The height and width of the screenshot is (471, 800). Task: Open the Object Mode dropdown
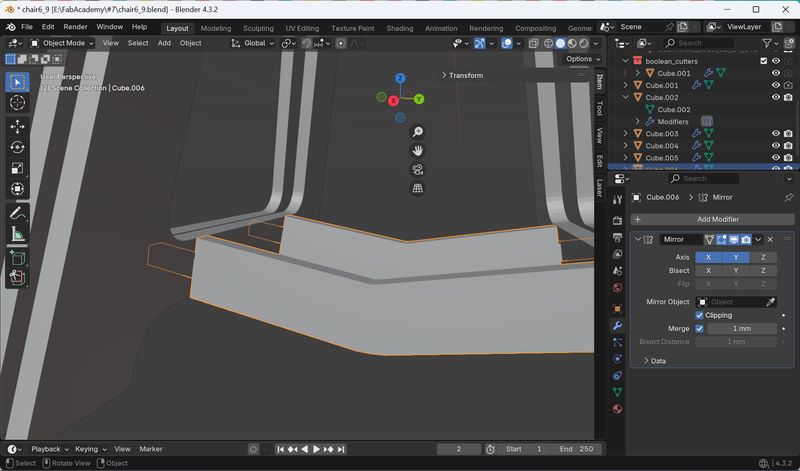[x=62, y=43]
